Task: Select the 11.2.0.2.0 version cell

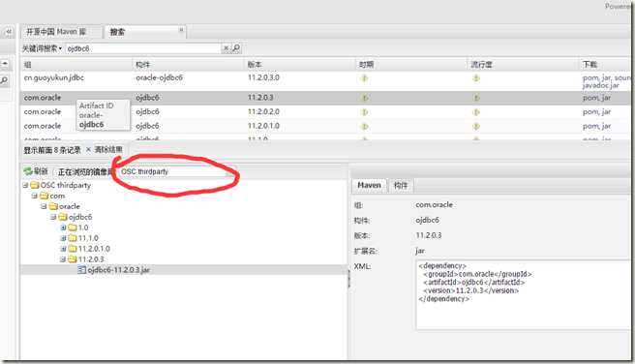Action: pyautogui.click(x=263, y=111)
